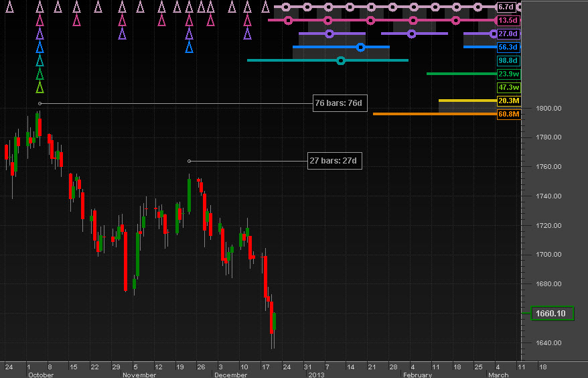
Task: Click the purple 27.0d cycle tag
Action: 507,34
